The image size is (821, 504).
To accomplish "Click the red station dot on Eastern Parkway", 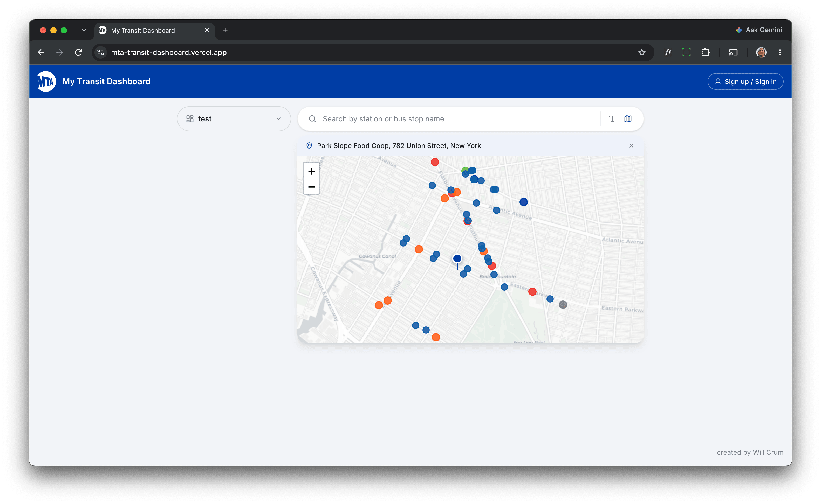I will 532,292.
